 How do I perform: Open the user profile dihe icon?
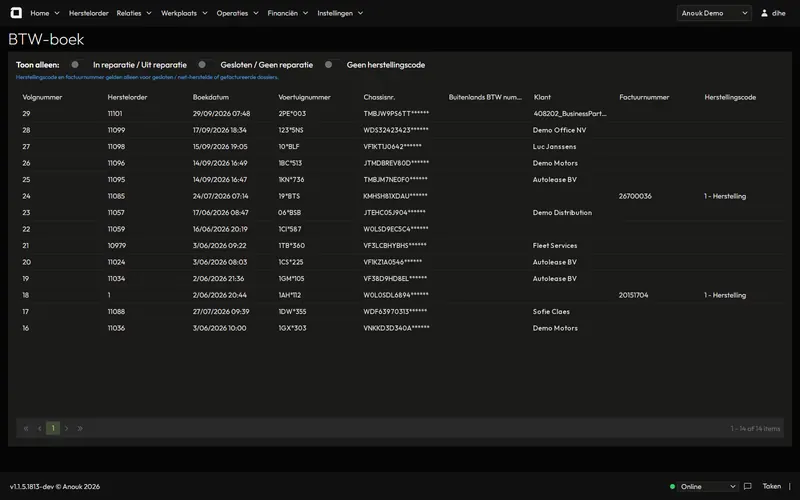pyautogui.click(x=764, y=13)
